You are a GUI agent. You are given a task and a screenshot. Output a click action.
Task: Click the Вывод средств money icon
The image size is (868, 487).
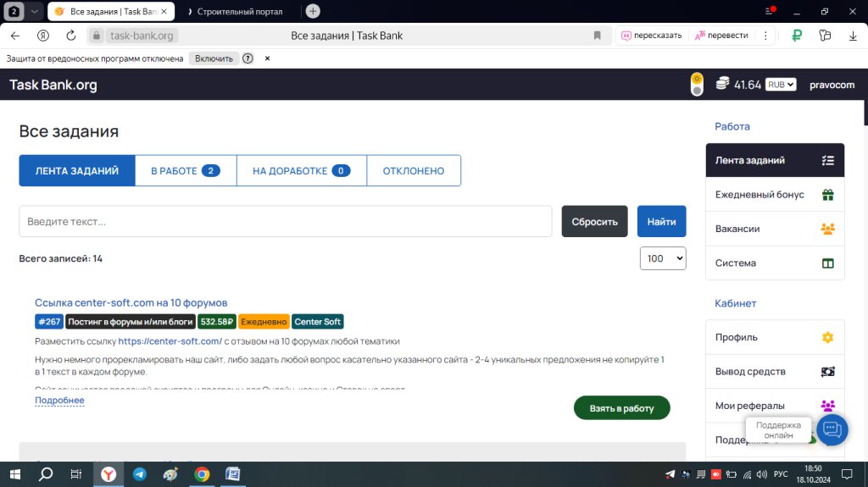point(827,372)
